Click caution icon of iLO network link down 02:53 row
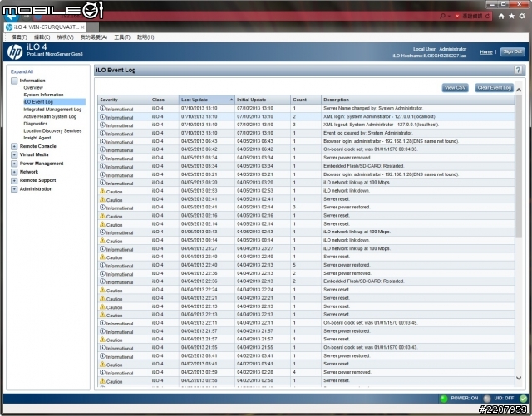 pos(102,191)
